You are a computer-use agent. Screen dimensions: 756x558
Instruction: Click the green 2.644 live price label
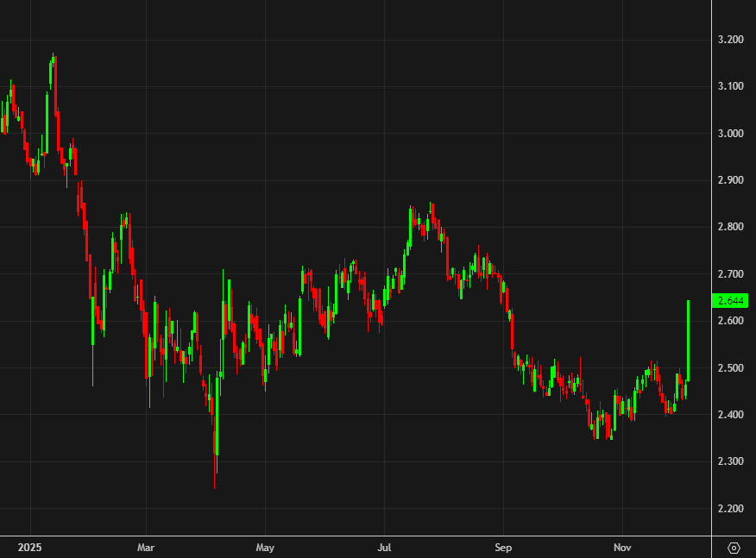click(730, 299)
